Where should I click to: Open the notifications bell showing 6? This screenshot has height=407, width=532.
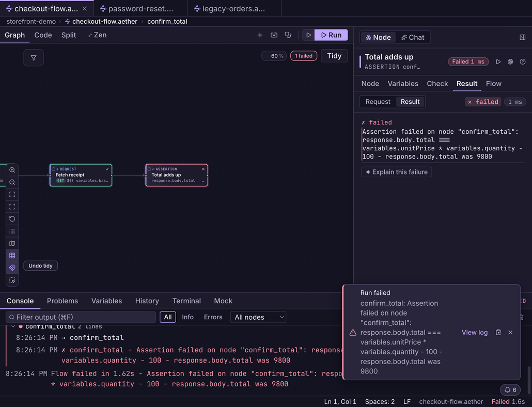pos(510,390)
